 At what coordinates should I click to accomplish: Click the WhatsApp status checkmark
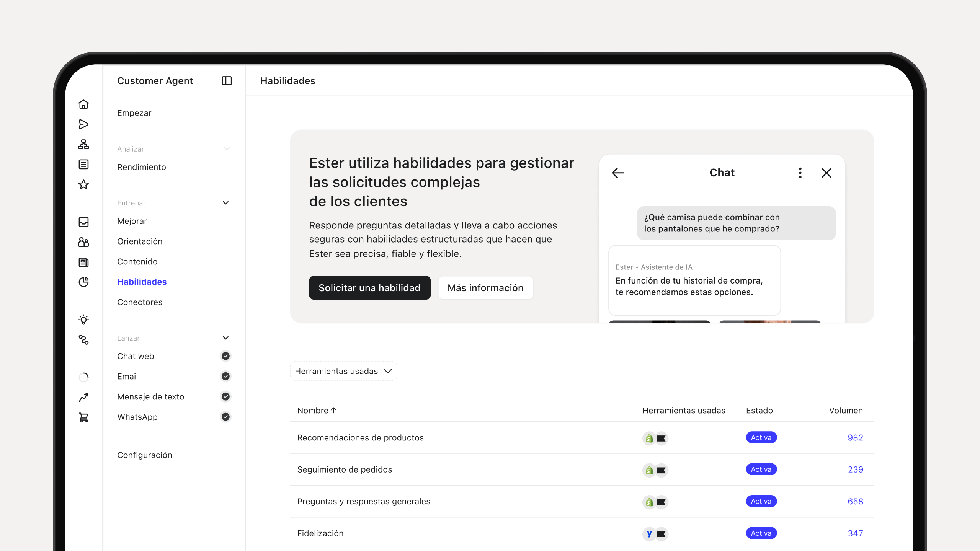(x=226, y=417)
